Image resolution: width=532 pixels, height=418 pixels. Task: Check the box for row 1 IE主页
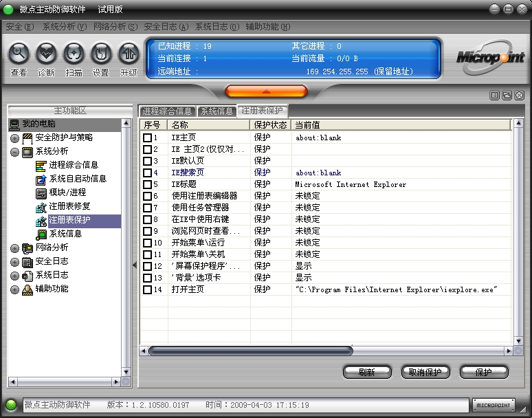[x=147, y=137]
